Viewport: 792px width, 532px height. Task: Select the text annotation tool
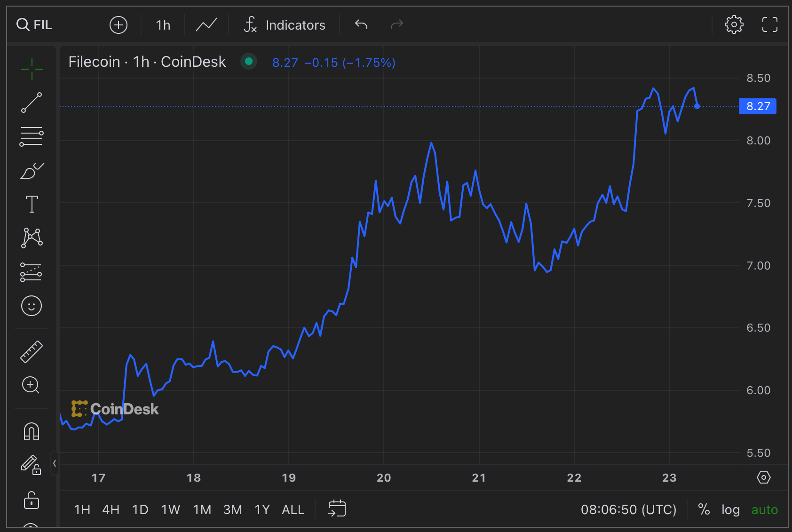pos(32,204)
